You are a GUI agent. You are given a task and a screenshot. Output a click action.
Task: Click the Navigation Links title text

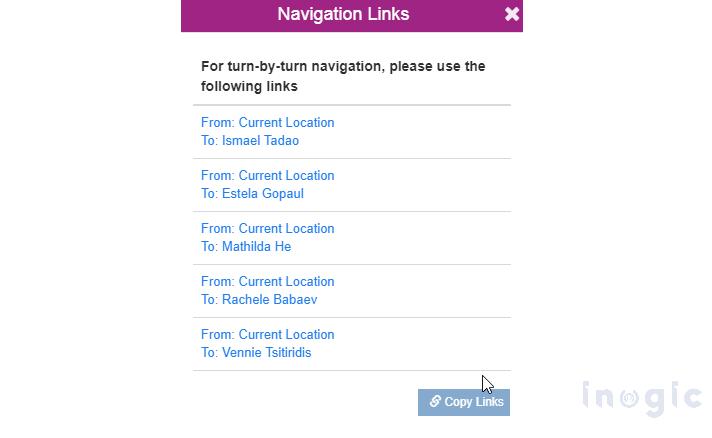[x=343, y=14]
